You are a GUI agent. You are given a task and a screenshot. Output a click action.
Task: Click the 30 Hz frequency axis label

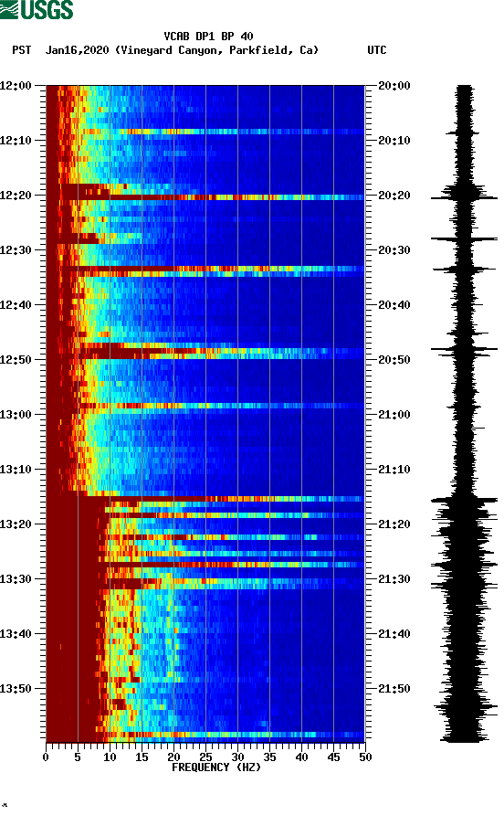tap(237, 757)
